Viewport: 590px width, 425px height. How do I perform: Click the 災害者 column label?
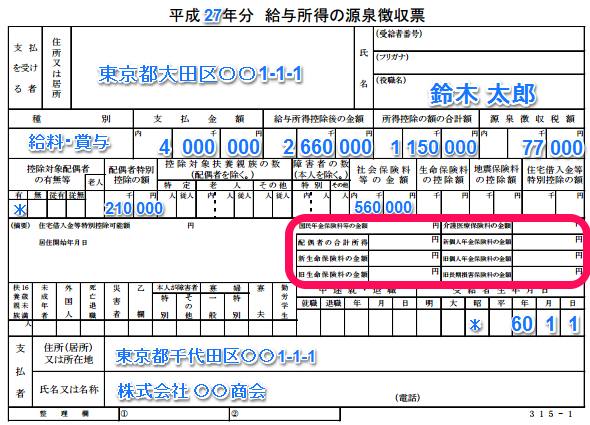[116, 302]
